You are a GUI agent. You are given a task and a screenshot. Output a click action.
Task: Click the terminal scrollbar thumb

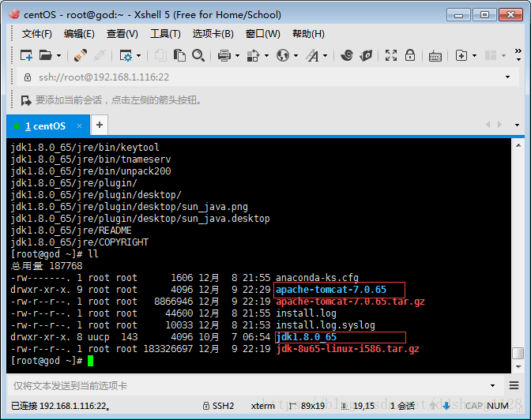pos(518,353)
